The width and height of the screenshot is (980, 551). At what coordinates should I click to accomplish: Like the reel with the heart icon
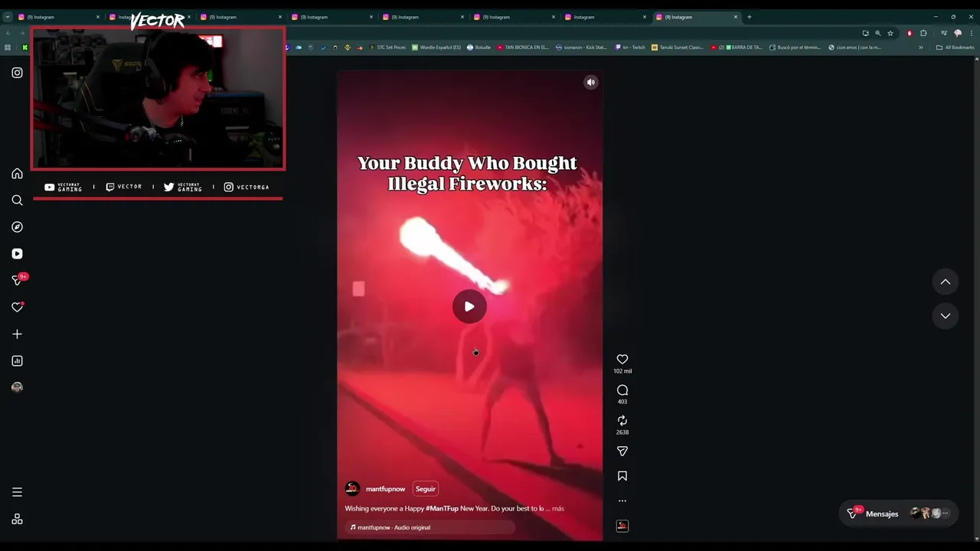(622, 360)
